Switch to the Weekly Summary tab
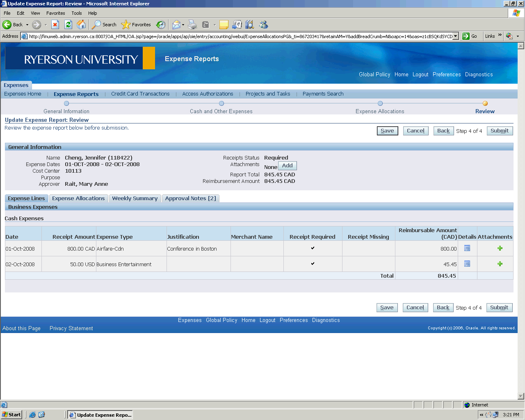 (x=135, y=198)
